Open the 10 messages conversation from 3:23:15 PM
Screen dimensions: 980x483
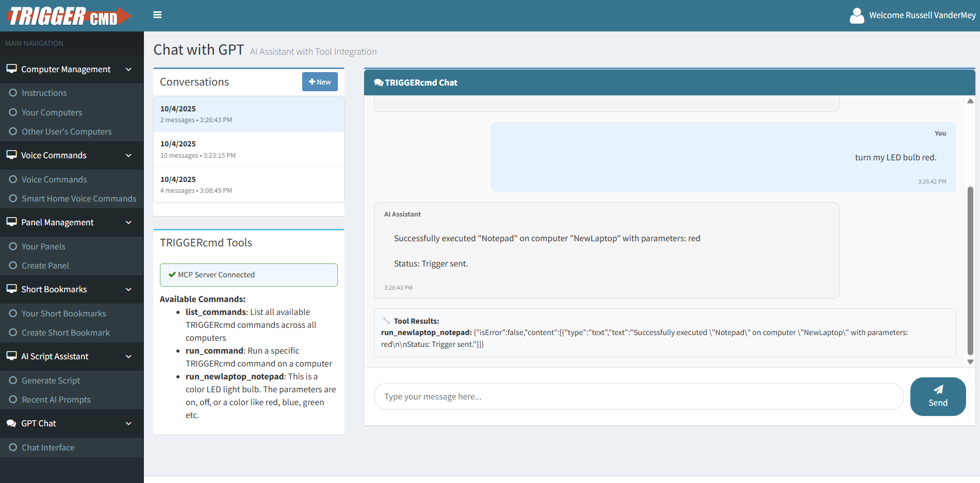pyautogui.click(x=249, y=149)
